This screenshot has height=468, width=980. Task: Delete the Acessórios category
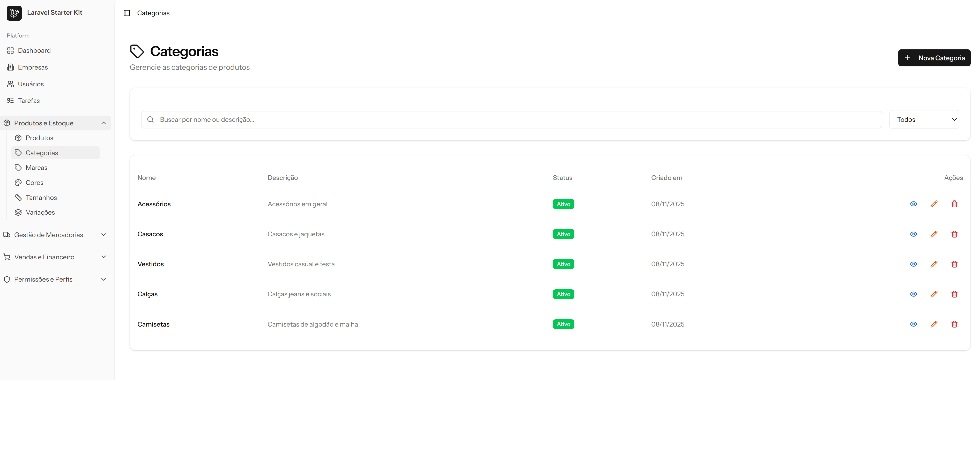click(x=954, y=204)
